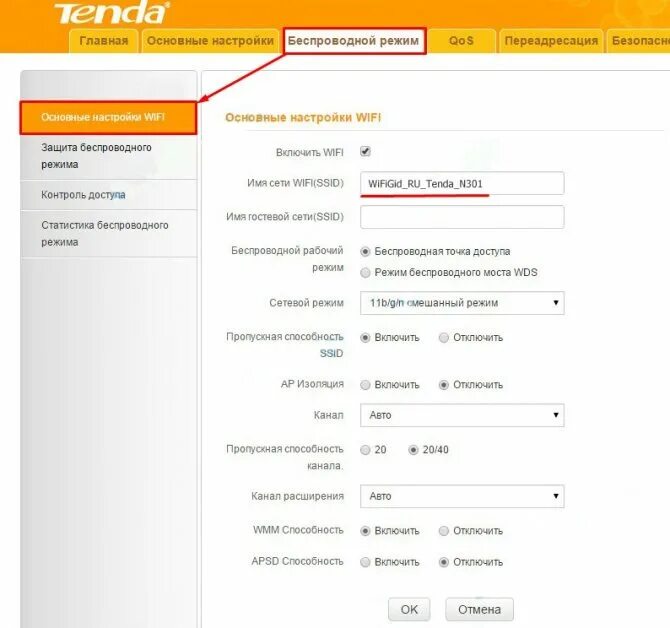670x628 pixels.
Task: Click the Отмена button
Action: pyautogui.click(x=479, y=610)
